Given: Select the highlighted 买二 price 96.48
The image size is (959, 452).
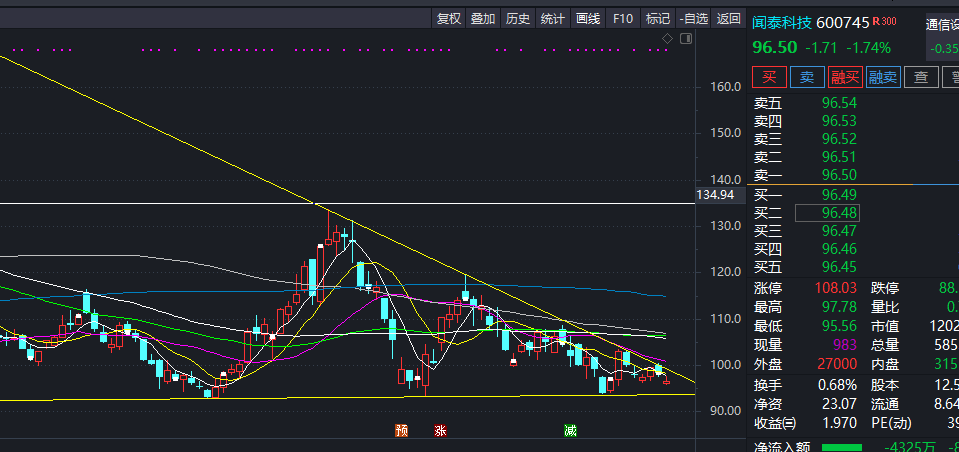Looking at the screenshot, I should click(827, 213).
